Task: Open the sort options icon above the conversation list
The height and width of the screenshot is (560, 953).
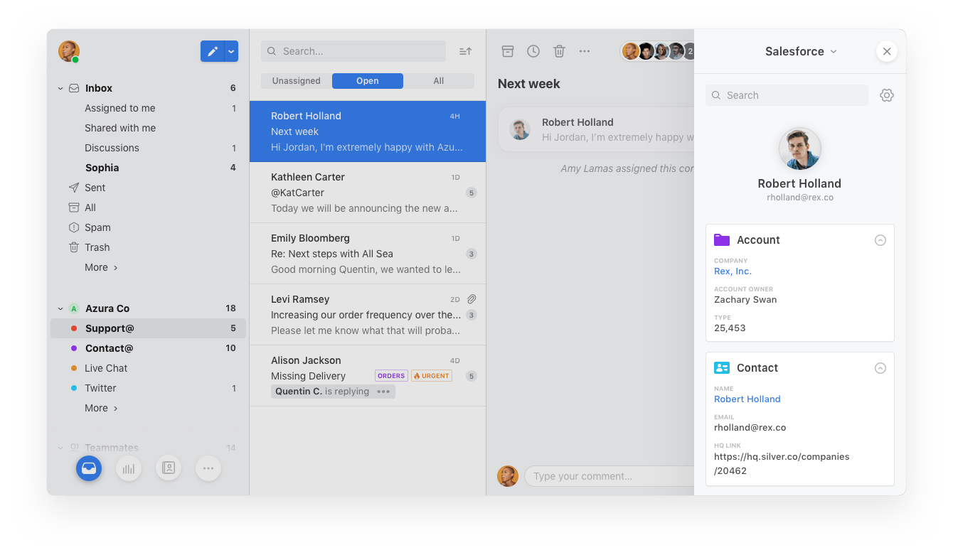Action: click(465, 50)
